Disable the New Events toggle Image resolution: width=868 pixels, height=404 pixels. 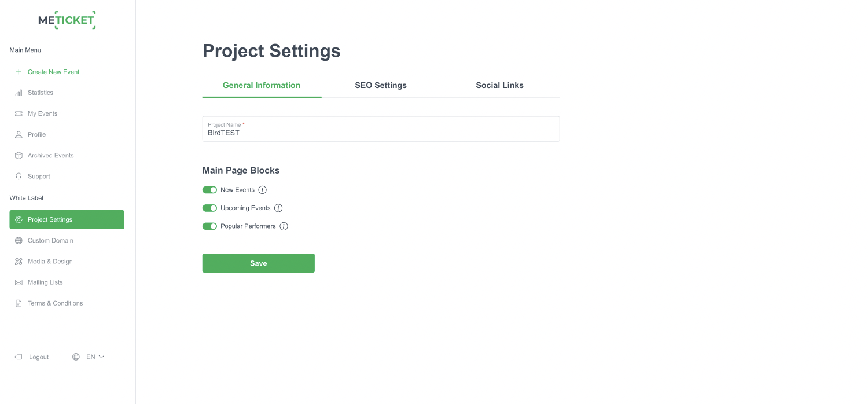209,190
